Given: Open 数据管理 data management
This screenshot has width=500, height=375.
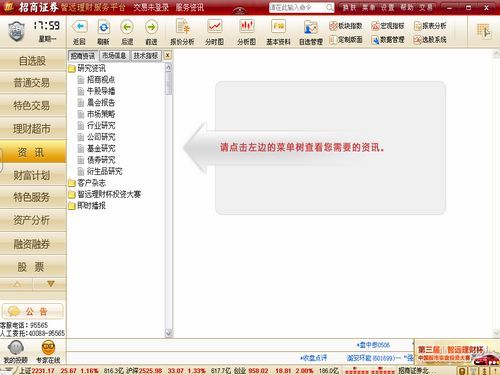Looking at the screenshot, I should tap(388, 40).
